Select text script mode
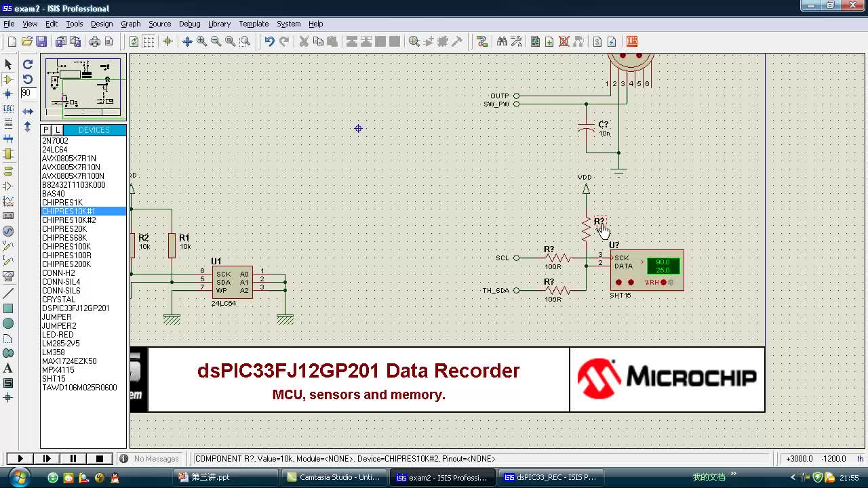 (x=8, y=124)
